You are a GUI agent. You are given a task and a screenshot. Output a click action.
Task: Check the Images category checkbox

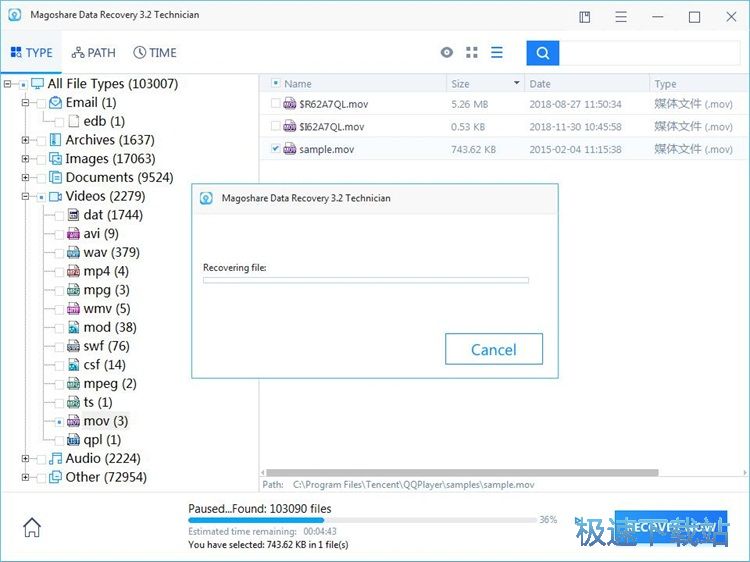41,159
